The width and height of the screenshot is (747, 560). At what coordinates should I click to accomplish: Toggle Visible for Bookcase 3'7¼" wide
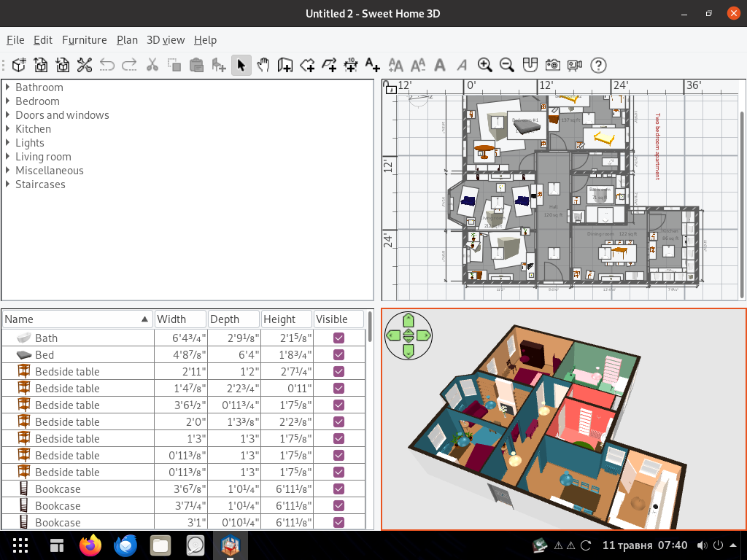pos(338,505)
